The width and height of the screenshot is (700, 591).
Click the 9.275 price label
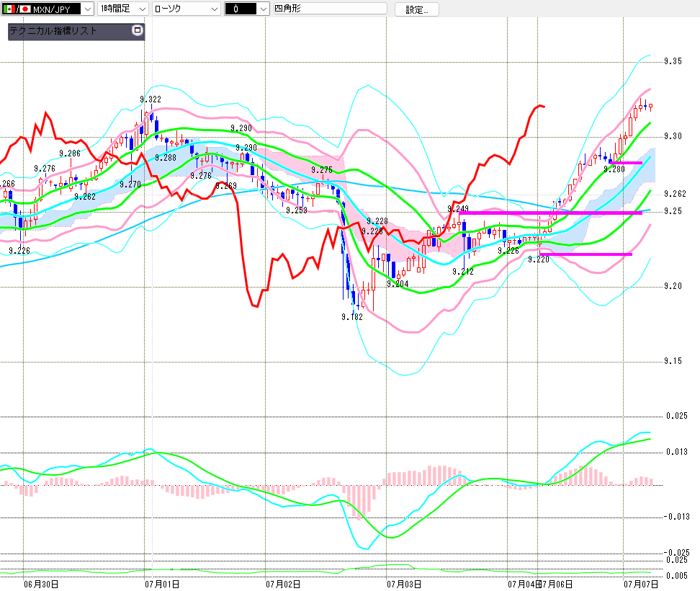[322, 170]
